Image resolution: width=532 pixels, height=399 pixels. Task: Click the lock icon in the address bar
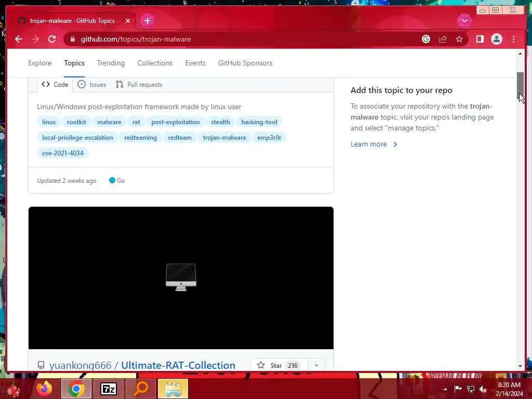click(72, 39)
